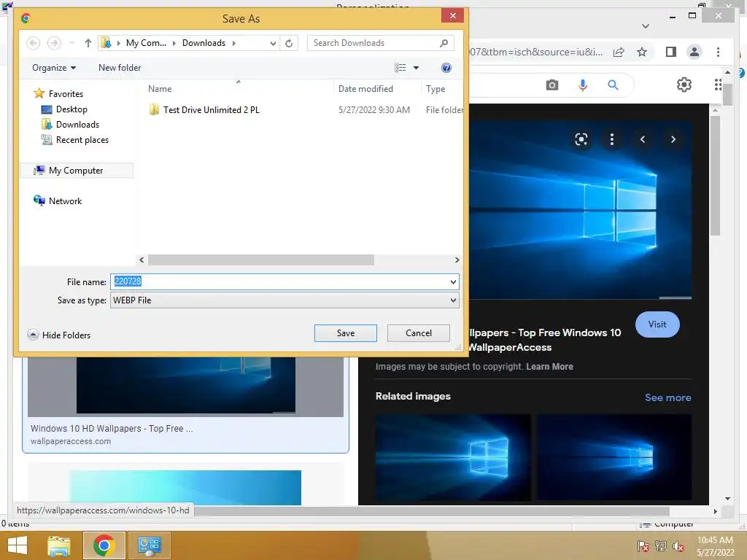
Task: Open Chrome profile avatar
Action: coord(694,52)
